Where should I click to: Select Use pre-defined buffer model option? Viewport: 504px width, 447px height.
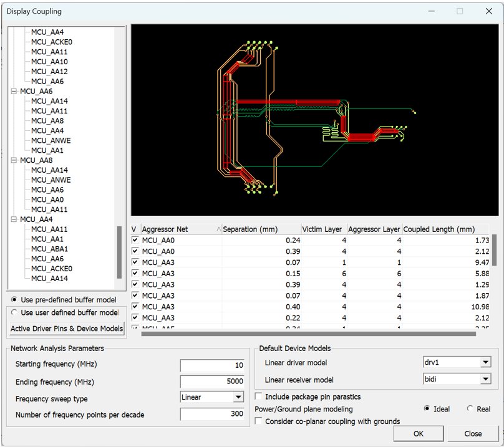(x=14, y=300)
